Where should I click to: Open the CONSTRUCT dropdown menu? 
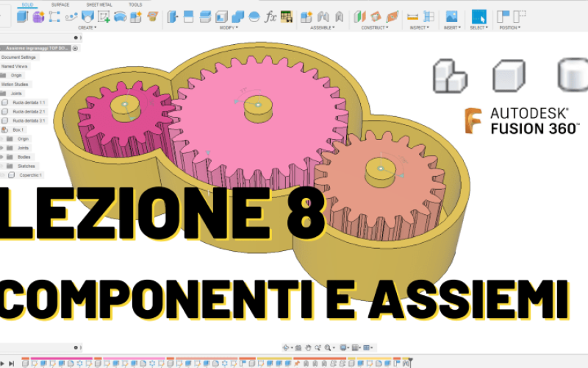[x=375, y=28]
